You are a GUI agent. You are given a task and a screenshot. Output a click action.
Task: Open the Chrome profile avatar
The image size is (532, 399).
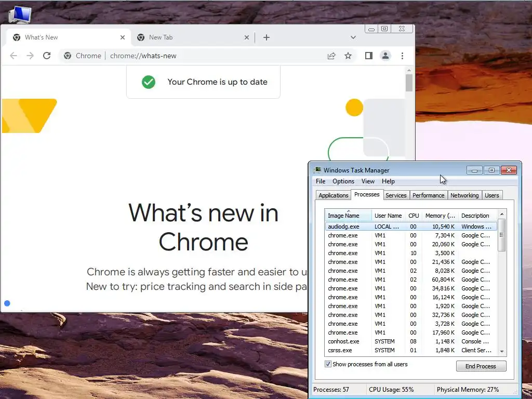tap(385, 56)
